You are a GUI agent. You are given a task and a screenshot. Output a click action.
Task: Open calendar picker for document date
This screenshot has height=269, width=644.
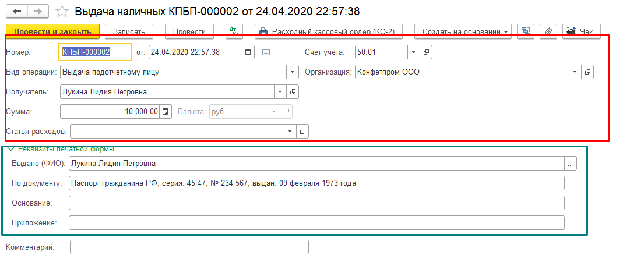248,52
